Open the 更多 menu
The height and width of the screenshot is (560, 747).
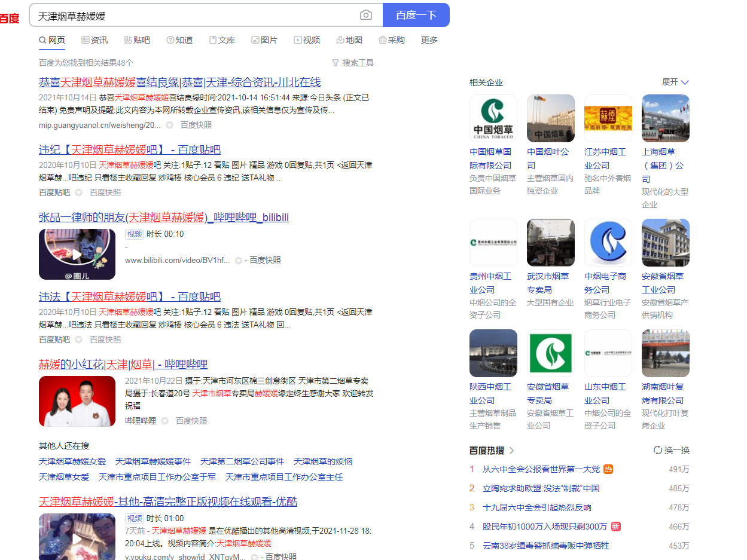[429, 40]
